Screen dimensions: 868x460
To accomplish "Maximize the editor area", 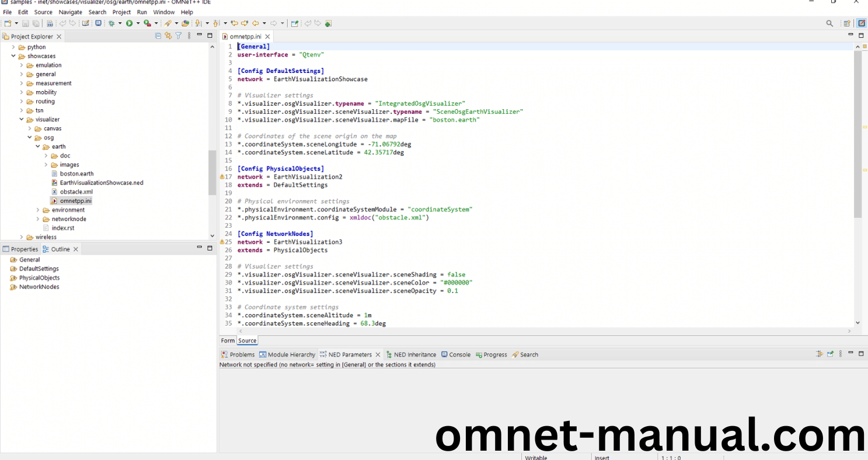I will click(860, 35).
